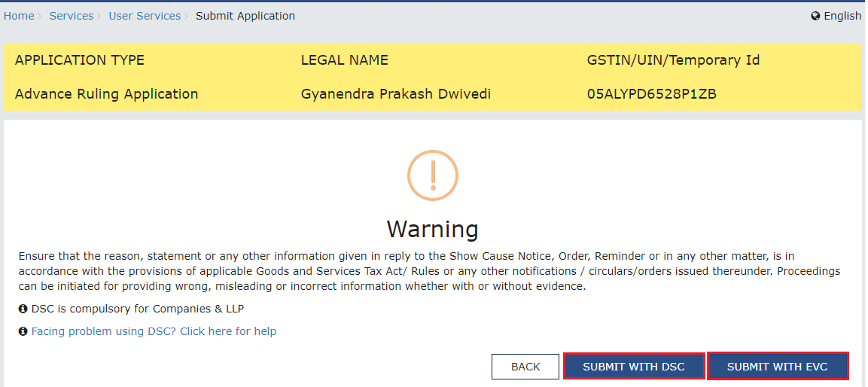Viewport: 868px width, 387px height.
Task: Select the Advance Ruling Application text
Action: (x=107, y=94)
